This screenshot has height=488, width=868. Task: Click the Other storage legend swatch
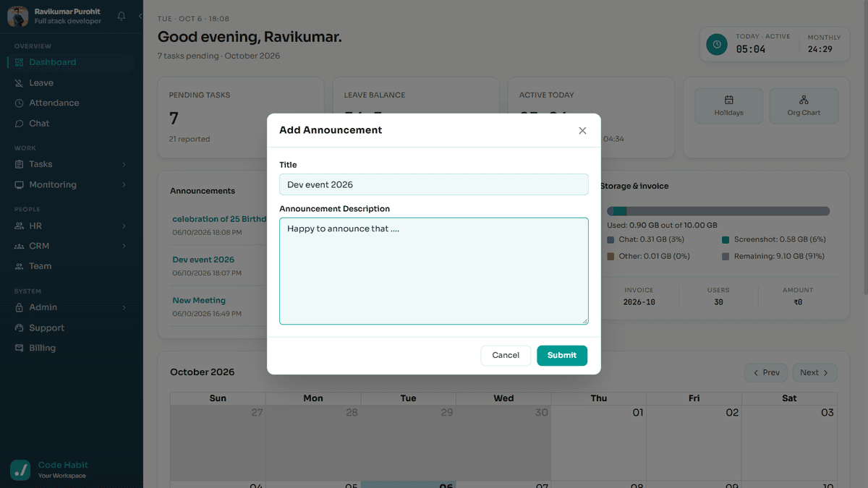610,257
